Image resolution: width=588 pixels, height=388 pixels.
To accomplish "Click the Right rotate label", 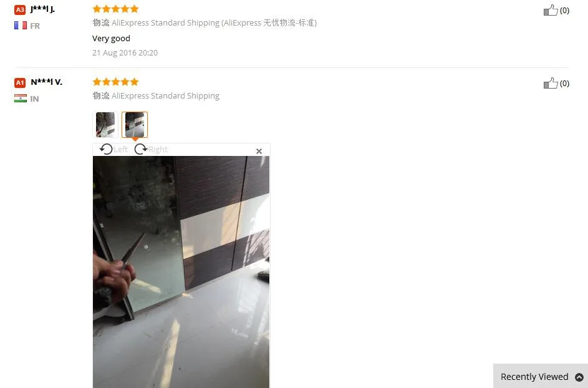I will tap(158, 149).
